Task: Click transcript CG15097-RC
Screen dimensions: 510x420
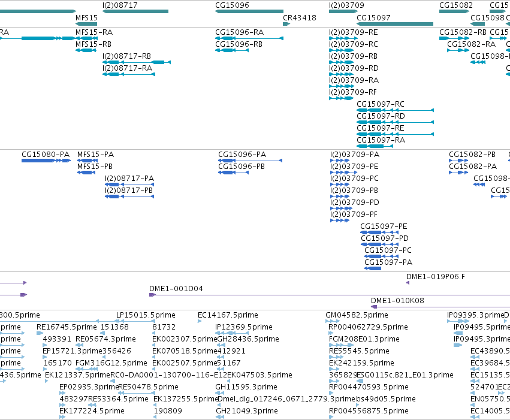Action: 381,104
